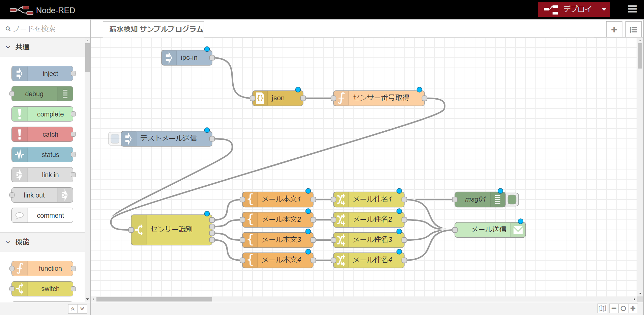
Task: Open the deploy options dropdown arrow
Action: [604, 9]
